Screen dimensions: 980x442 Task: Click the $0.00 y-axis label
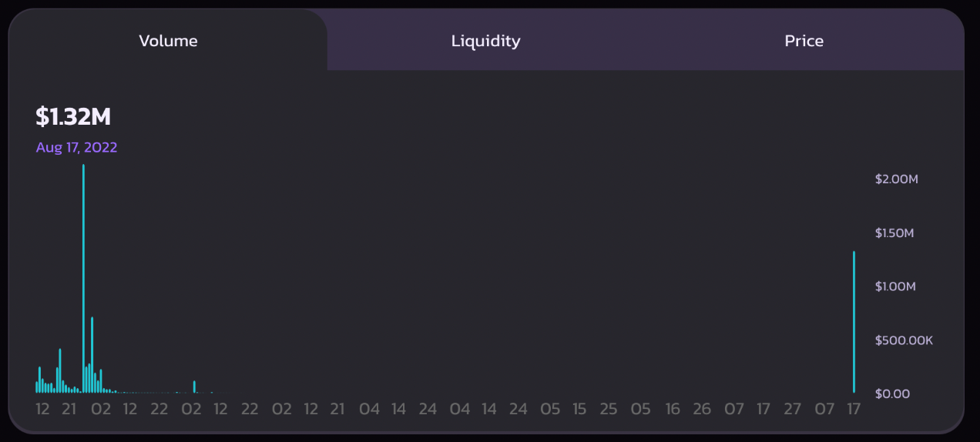892,393
